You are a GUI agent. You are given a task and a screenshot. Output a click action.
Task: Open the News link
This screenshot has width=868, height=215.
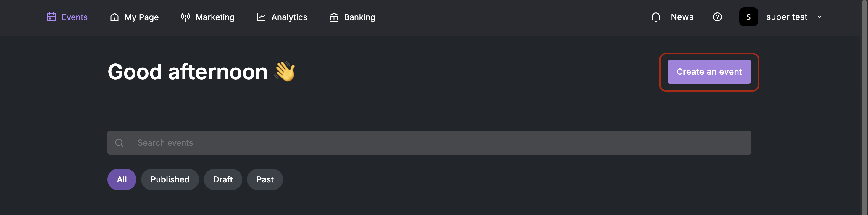pyautogui.click(x=682, y=17)
